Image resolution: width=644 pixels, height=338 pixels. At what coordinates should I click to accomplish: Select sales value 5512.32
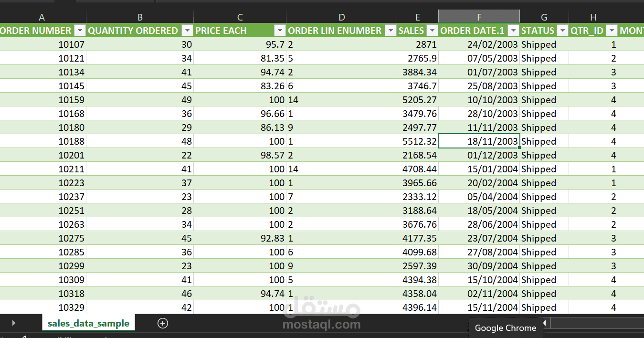(417, 141)
